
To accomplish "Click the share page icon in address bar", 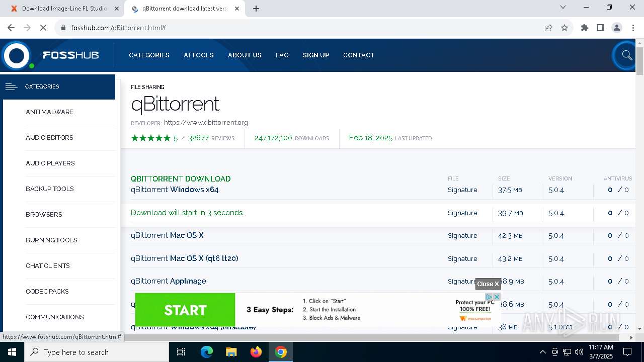I will pos(548,28).
